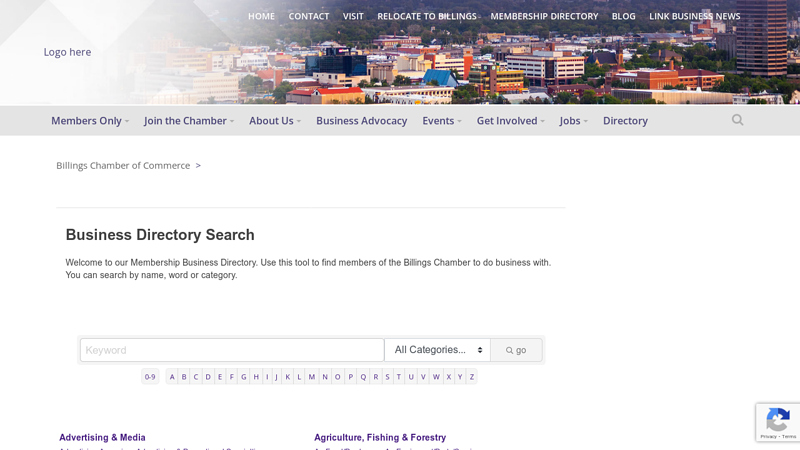The image size is (800, 450).
Task: Expand the Get Involved dropdown
Action: tap(511, 121)
